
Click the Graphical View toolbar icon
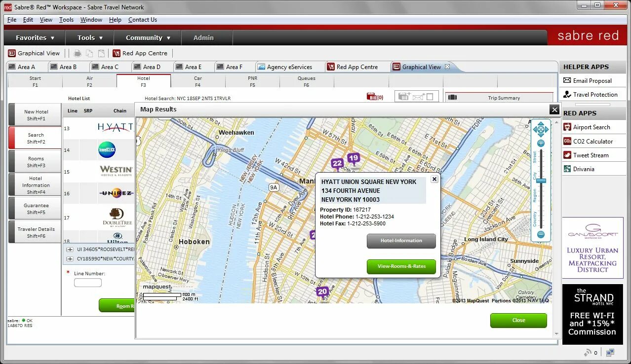coord(12,53)
